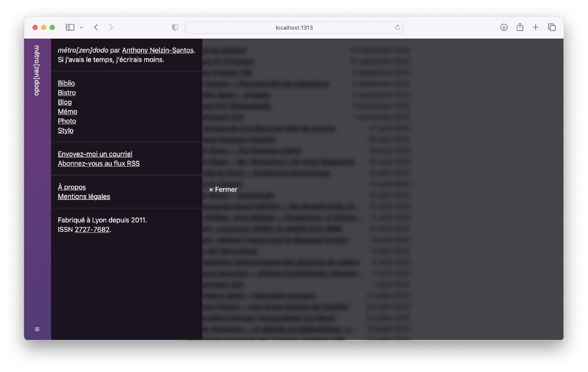588x372 pixels.
Task: Open a new browser tab
Action: tap(535, 27)
